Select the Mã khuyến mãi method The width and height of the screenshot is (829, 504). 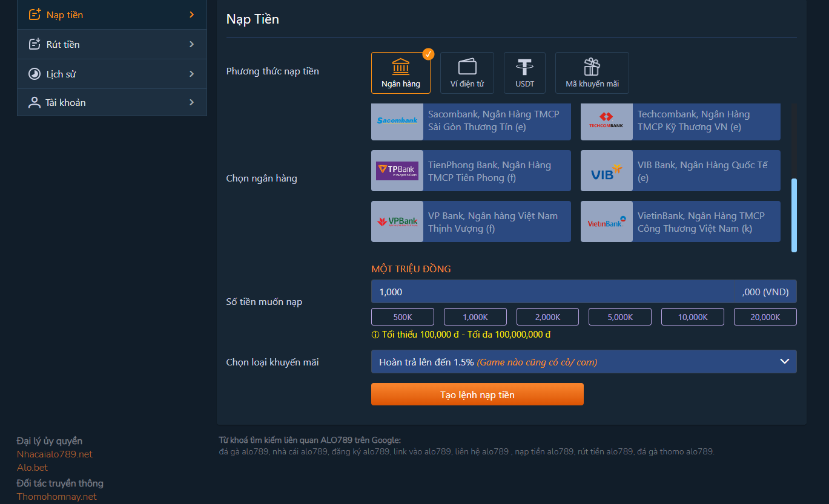[x=592, y=73]
